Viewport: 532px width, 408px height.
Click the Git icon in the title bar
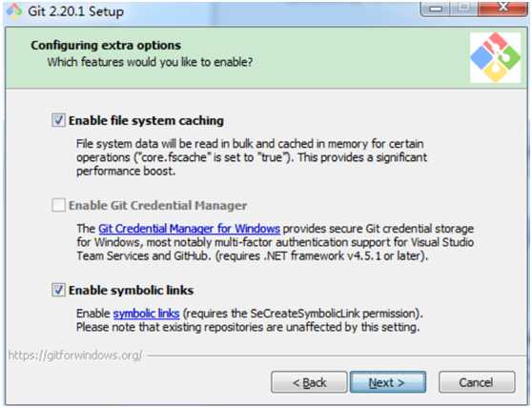click(x=14, y=10)
